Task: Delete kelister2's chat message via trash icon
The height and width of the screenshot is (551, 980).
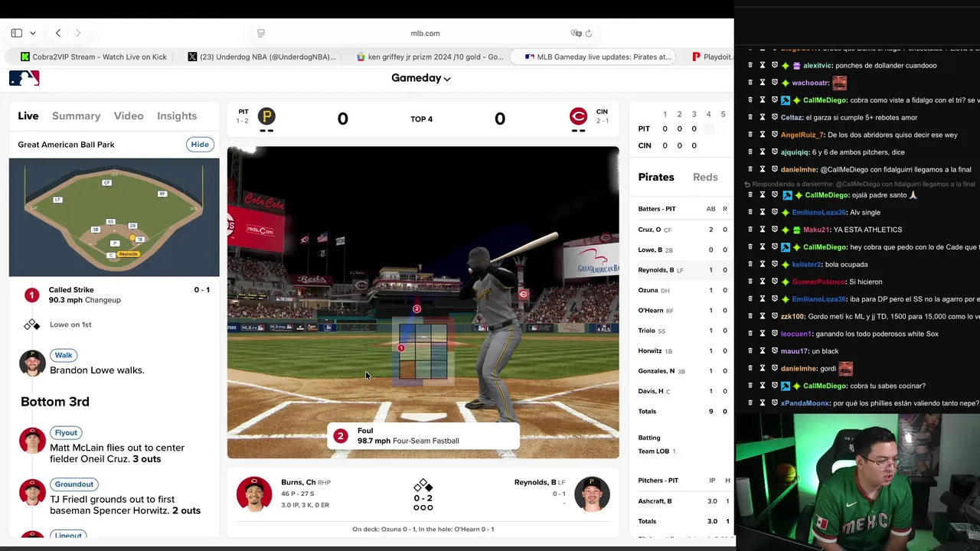Action: click(750, 264)
